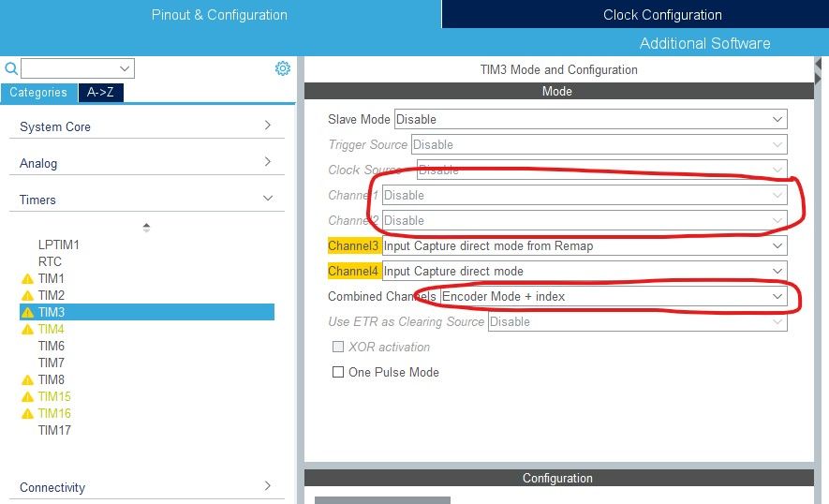Select TIM16 in the timers list
The image size is (829, 504).
(x=54, y=414)
